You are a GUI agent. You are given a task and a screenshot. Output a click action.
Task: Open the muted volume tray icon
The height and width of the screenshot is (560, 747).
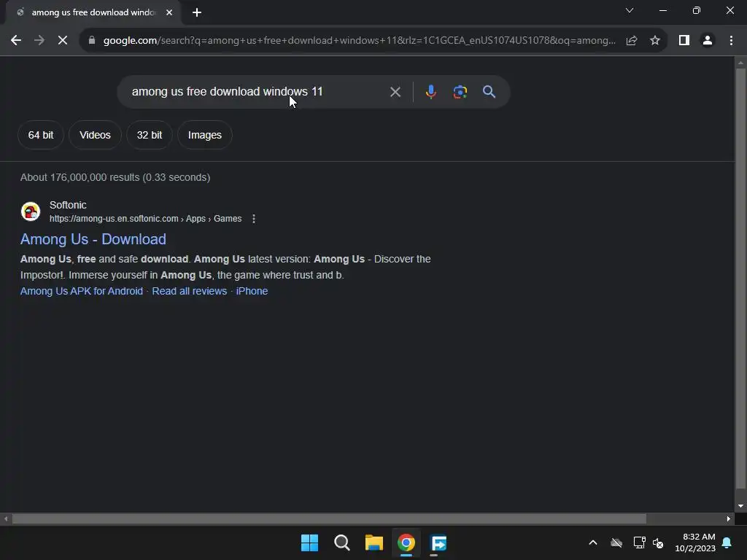(x=658, y=542)
